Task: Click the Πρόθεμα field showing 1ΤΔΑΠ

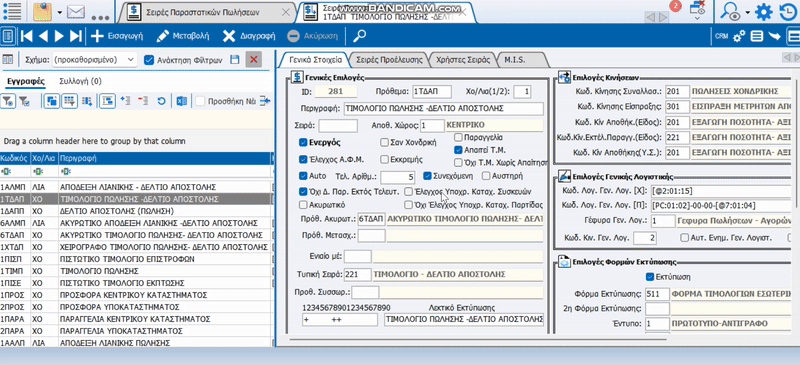Action: (432, 92)
